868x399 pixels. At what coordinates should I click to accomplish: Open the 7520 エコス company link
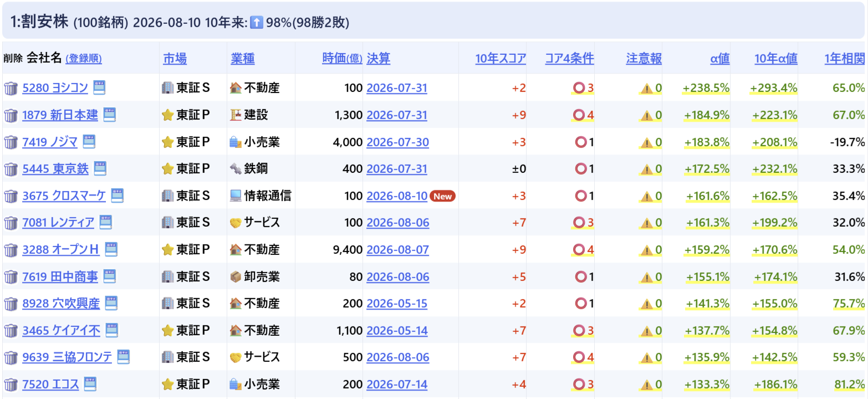click(x=50, y=385)
